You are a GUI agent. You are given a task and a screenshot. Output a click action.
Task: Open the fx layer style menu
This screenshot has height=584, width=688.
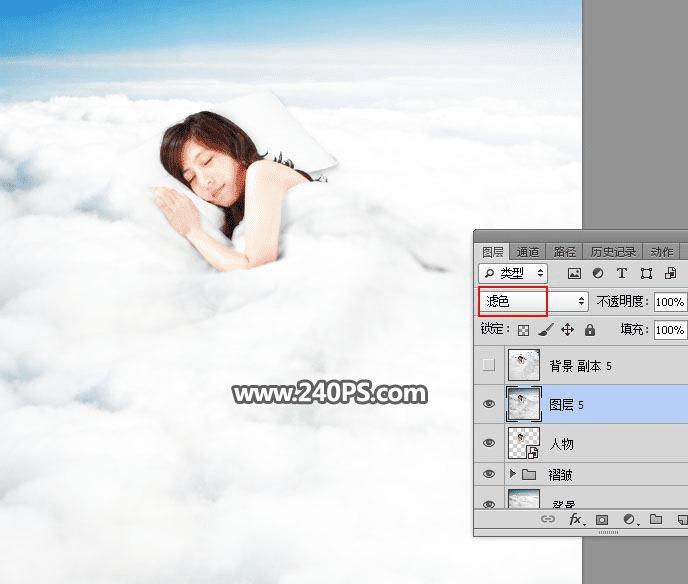tap(576, 520)
